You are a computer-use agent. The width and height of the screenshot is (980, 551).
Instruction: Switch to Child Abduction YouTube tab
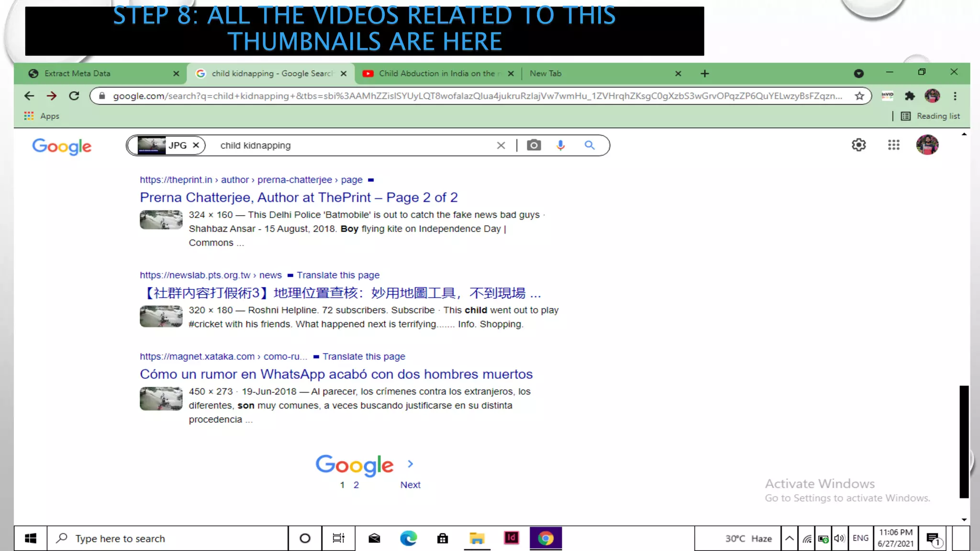(436, 74)
